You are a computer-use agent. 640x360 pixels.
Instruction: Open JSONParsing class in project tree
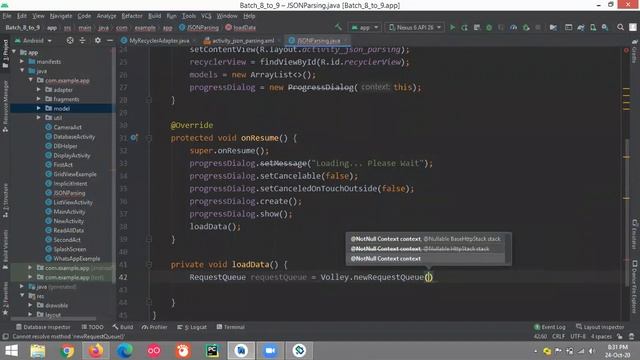click(x=69, y=193)
